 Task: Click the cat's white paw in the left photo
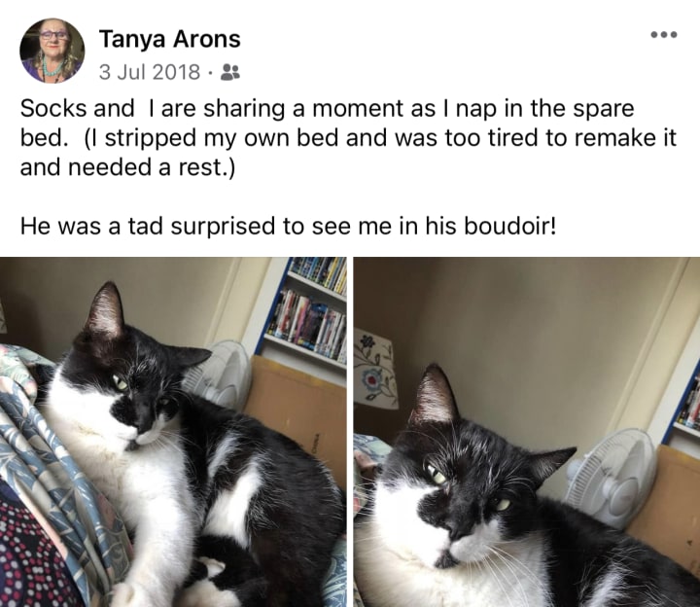[127, 591]
